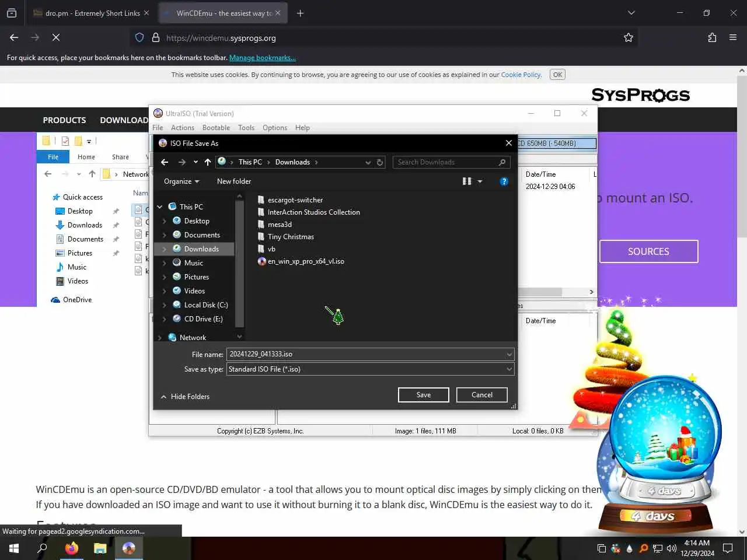Viewport: 747px width, 560px height.
Task: Open the Save as type dropdown
Action: click(509, 369)
